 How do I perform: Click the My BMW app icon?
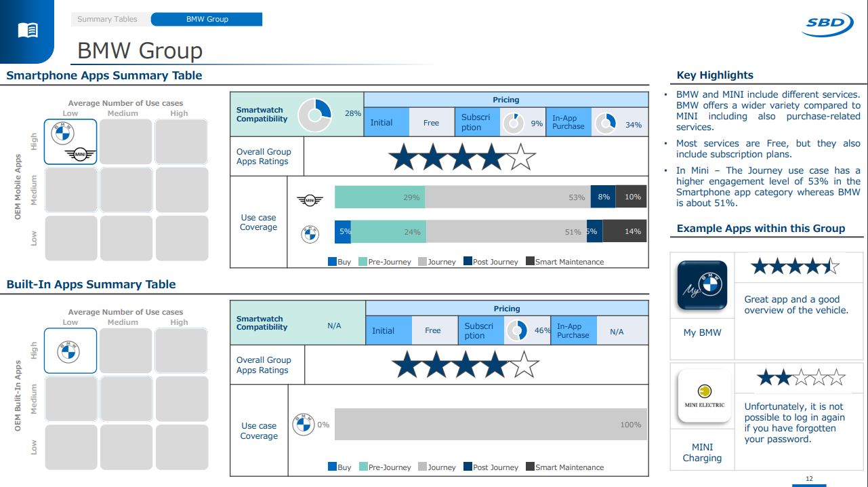click(x=702, y=286)
